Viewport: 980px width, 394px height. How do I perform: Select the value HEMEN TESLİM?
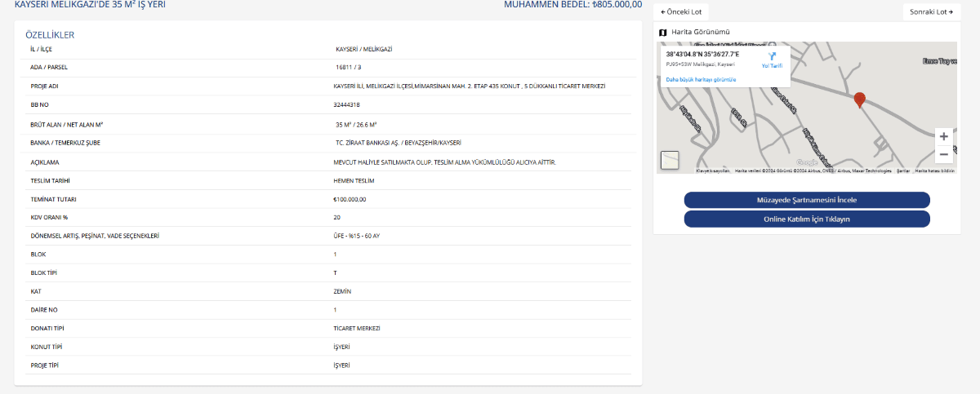coord(354,180)
